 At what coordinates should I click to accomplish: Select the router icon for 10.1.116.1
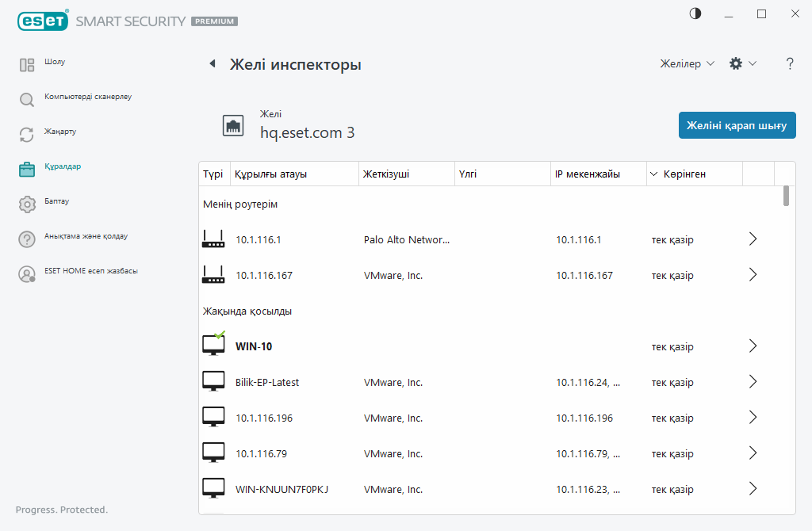click(213, 239)
